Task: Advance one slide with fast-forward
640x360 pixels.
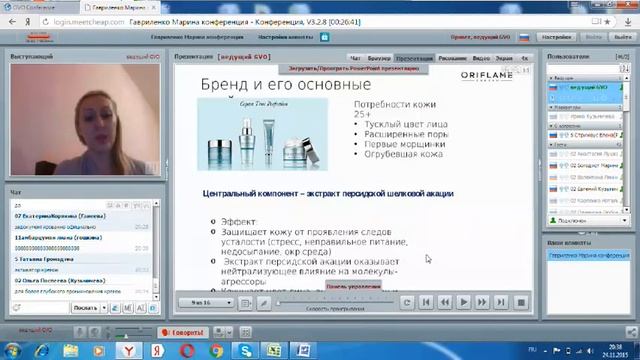Action: pyautogui.click(x=482, y=302)
